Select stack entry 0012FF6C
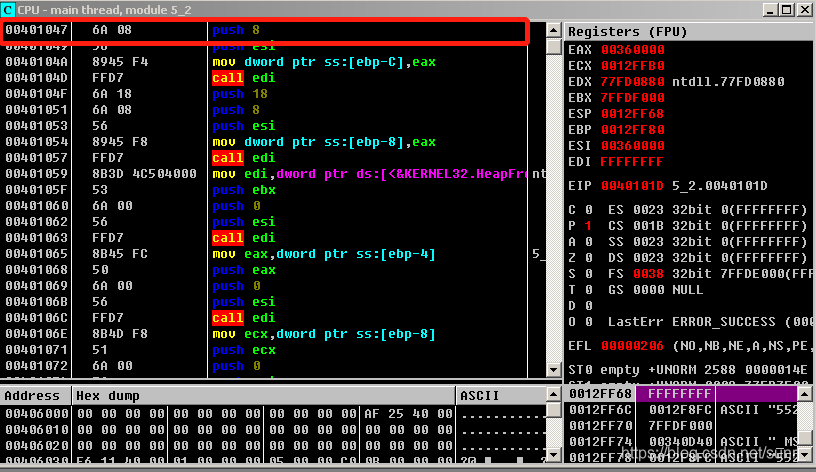Viewport: 816px width, 472px height. (x=682, y=410)
